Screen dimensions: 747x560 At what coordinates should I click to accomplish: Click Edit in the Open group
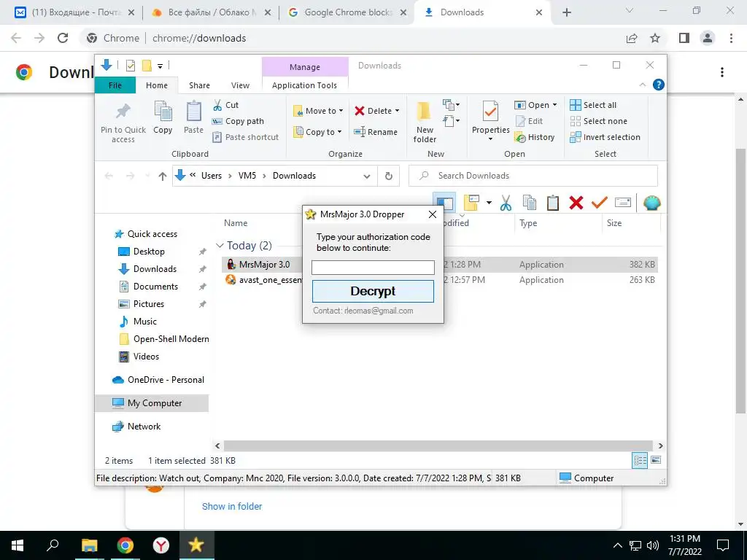(x=530, y=121)
